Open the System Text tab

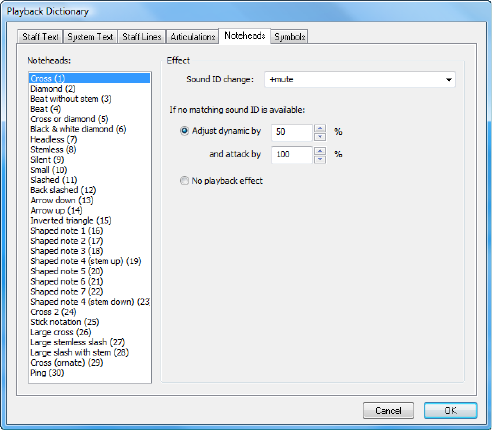pyautogui.click(x=90, y=37)
